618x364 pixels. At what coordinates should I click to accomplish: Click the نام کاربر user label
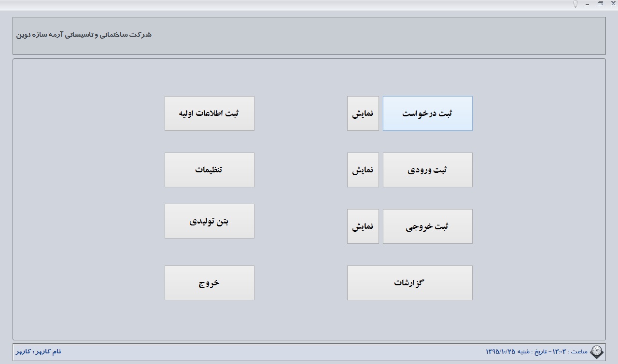pyautogui.click(x=39, y=351)
